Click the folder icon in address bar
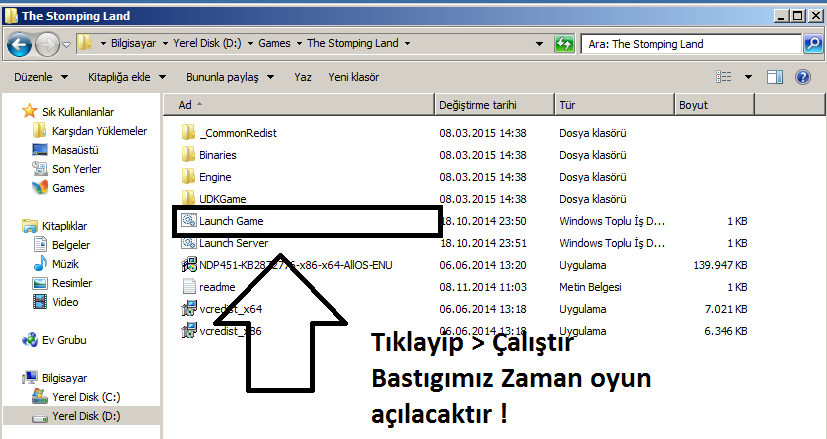The height and width of the screenshot is (439, 827). [84, 43]
